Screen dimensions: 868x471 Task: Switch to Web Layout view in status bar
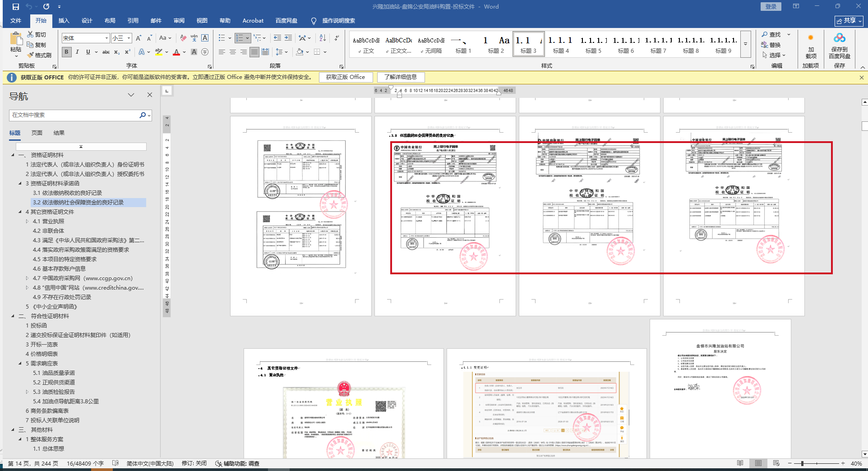click(x=776, y=463)
